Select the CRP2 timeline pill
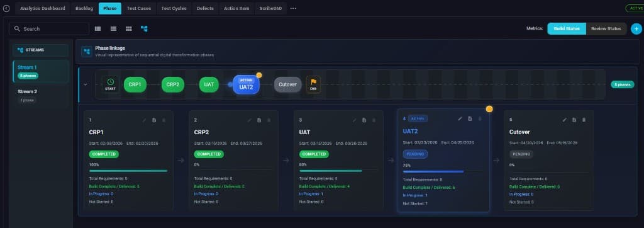The height and width of the screenshot is (228, 644). point(173,84)
